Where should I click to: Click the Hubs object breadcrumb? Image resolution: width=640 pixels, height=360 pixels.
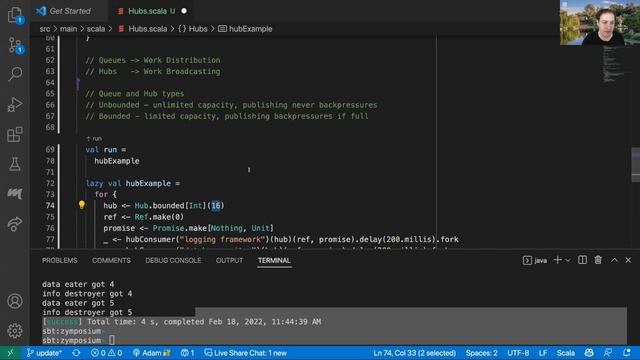pyautogui.click(x=193, y=29)
